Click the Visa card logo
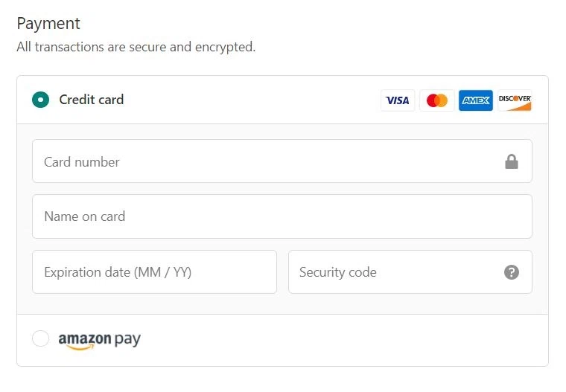566x392 pixels. point(398,100)
